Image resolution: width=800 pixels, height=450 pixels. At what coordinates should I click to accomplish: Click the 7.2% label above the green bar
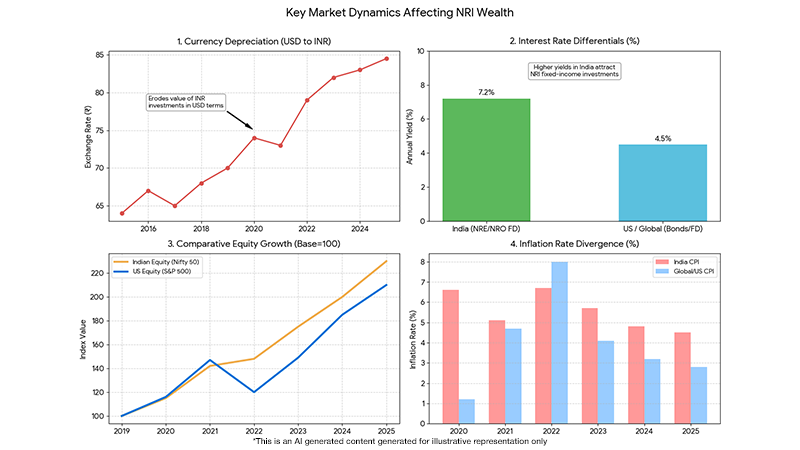486,91
